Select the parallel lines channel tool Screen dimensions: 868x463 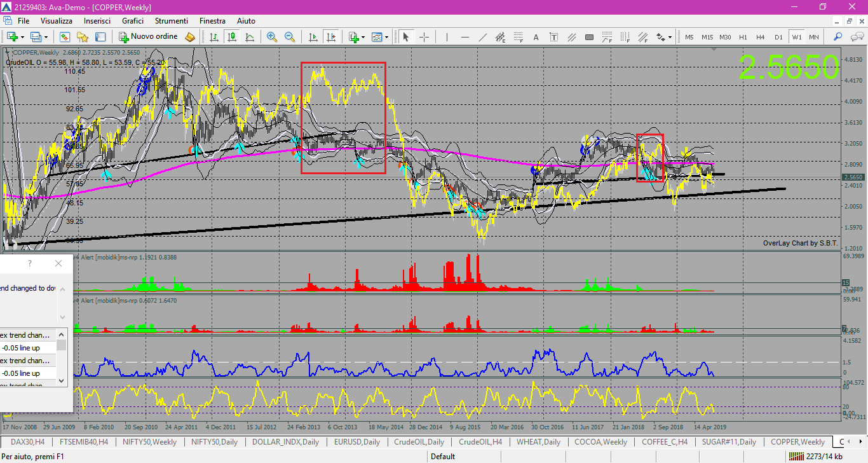[x=572, y=37]
